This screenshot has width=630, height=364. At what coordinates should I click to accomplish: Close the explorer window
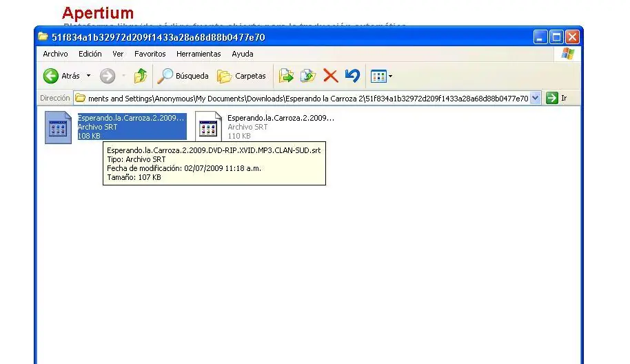tap(572, 37)
